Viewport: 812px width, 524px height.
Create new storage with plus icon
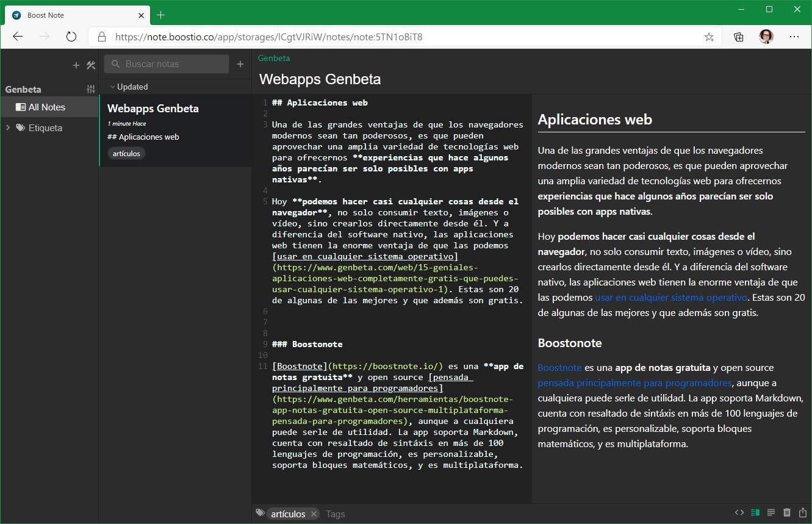tap(76, 65)
